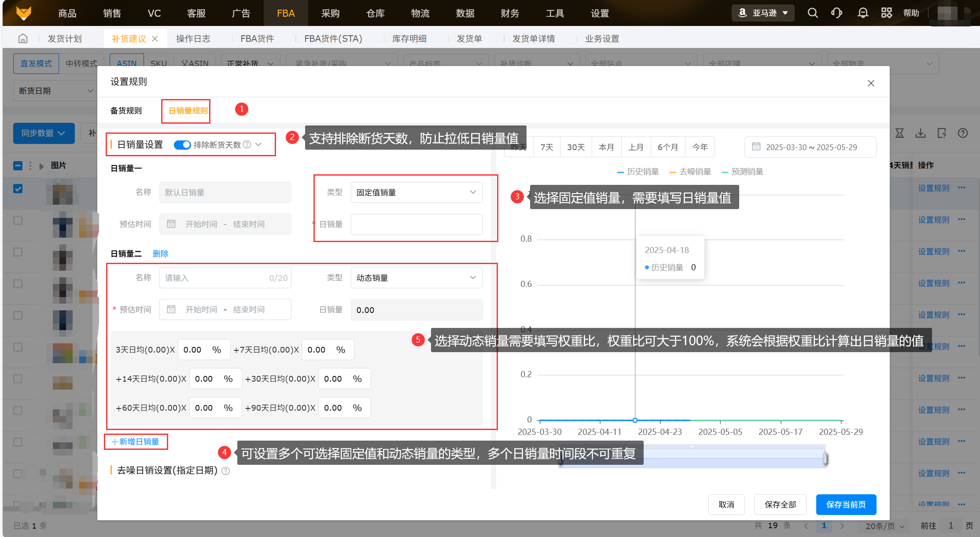Toggle the 排除断货天数 switch
The height and width of the screenshot is (537, 980).
click(x=182, y=145)
